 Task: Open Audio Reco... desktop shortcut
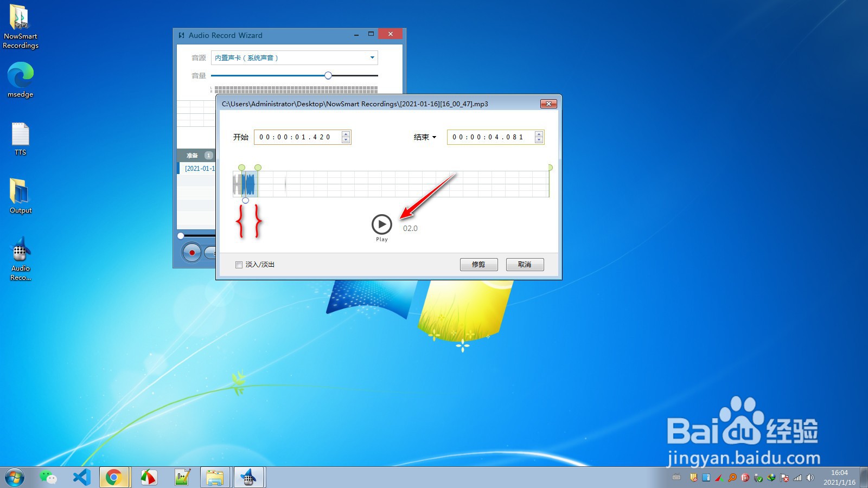pos(21,259)
